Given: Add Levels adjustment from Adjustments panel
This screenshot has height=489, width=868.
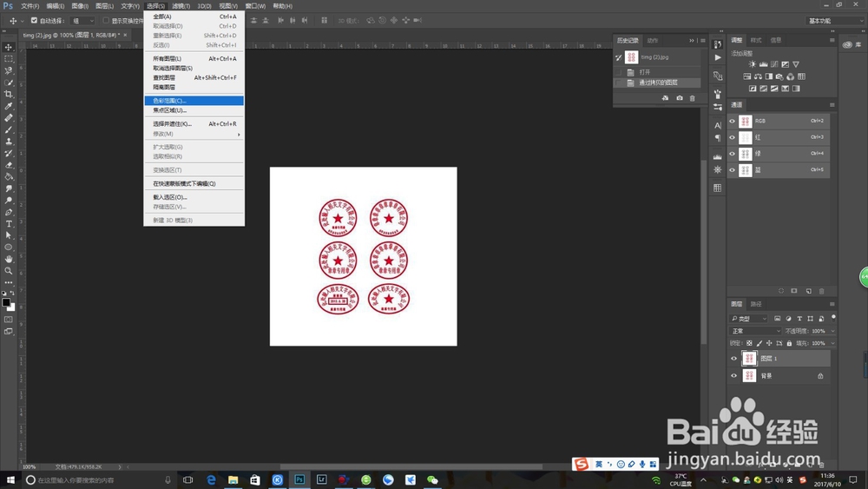Looking at the screenshot, I should tap(763, 64).
